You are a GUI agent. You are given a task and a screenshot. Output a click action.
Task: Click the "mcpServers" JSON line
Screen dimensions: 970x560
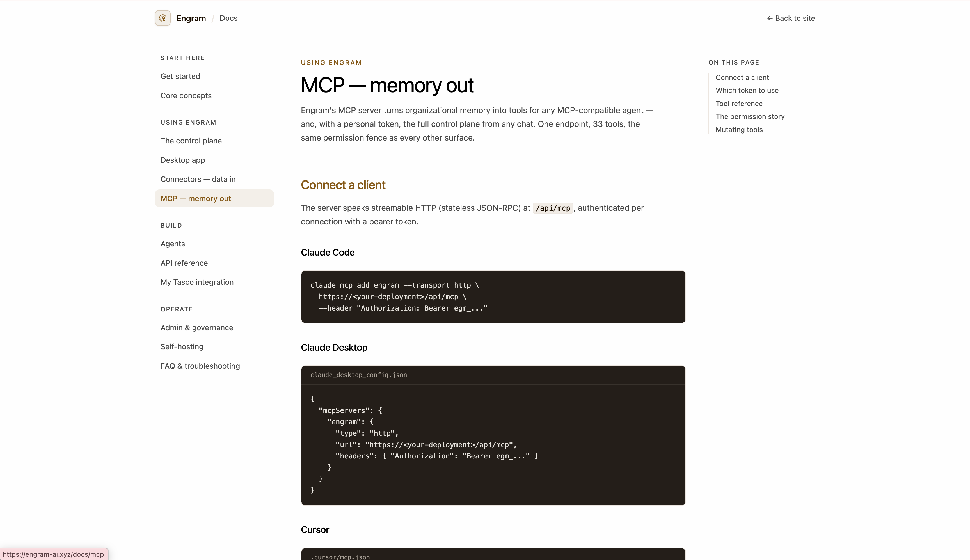pyautogui.click(x=350, y=410)
